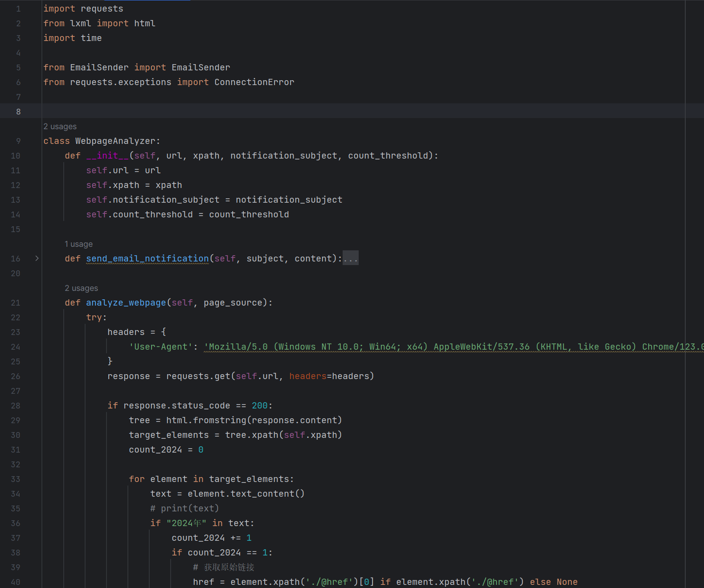Screen dimensions: 704x588
Task: Click 'import requests' on line 1
Action: coord(83,8)
